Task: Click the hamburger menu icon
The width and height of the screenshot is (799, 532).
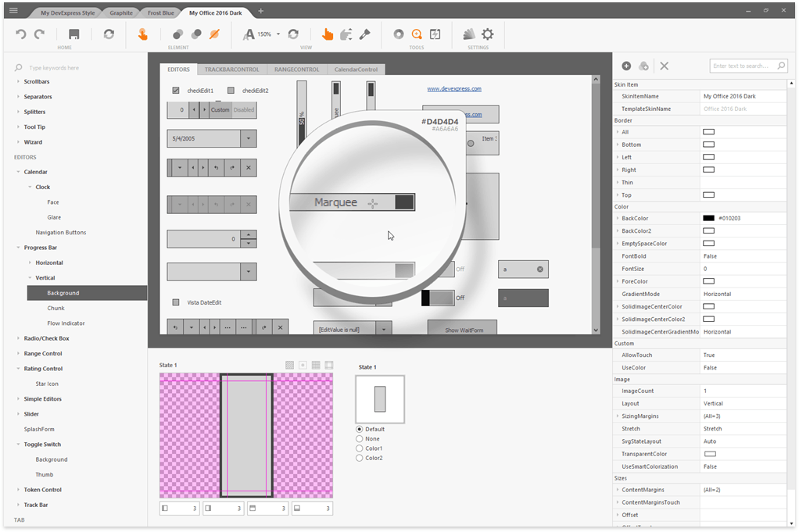Action: coord(13,10)
